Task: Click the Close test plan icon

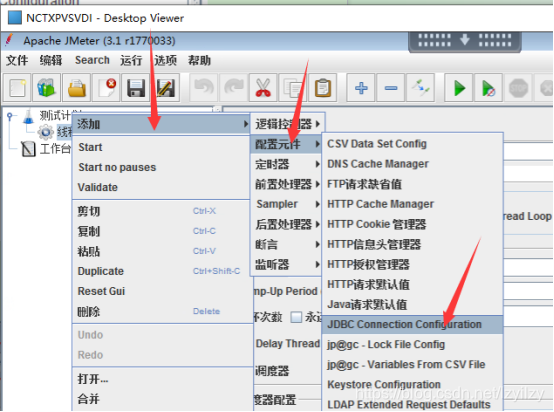Action: 106,88
